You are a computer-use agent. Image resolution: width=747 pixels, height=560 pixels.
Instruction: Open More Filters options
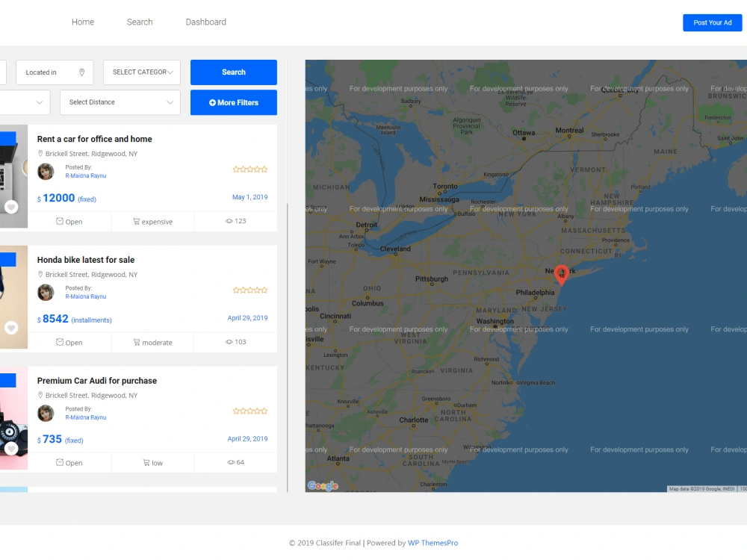pos(233,102)
